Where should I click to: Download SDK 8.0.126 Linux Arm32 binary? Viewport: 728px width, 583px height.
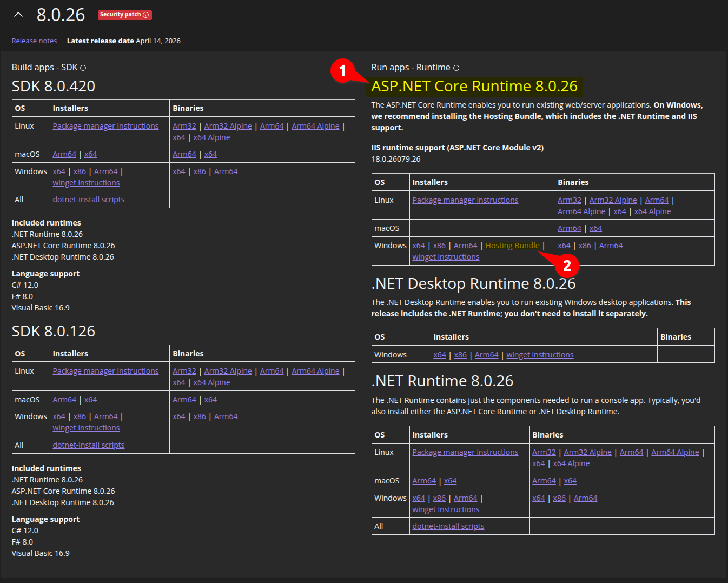point(184,371)
